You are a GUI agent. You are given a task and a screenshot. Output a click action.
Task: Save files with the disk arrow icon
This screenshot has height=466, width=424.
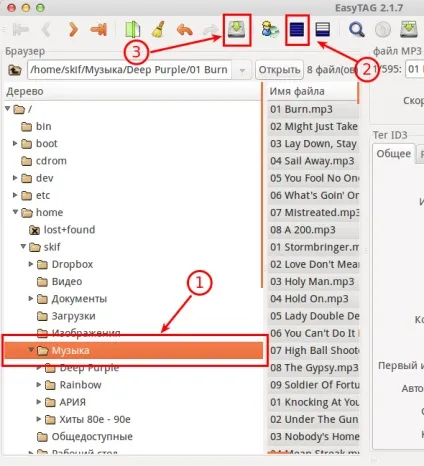pyautogui.click(x=236, y=29)
